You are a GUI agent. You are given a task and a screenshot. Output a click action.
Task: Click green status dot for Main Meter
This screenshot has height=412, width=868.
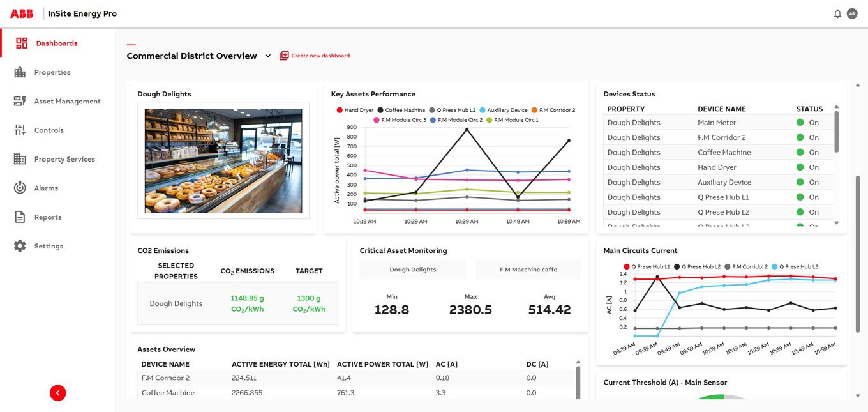(x=800, y=122)
